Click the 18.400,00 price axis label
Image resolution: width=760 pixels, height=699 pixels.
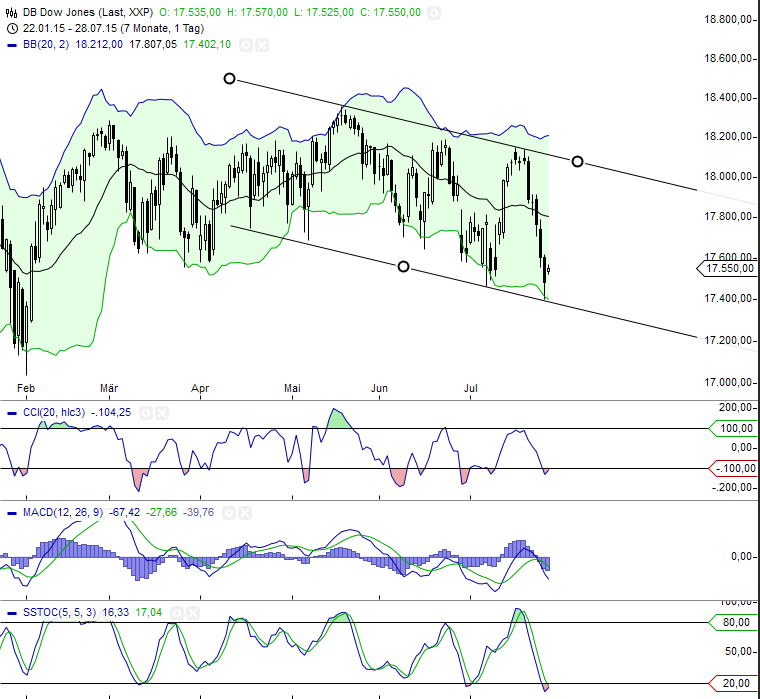tap(728, 97)
